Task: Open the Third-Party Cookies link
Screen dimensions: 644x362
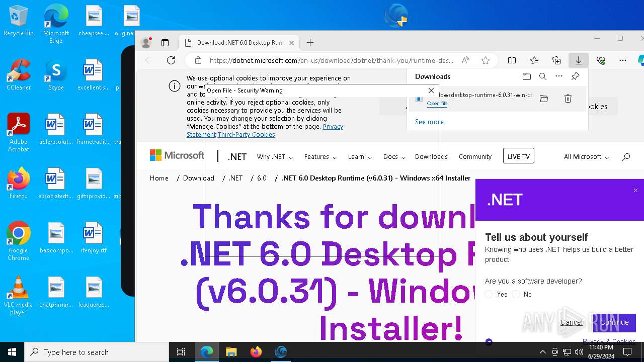Action: click(x=247, y=135)
